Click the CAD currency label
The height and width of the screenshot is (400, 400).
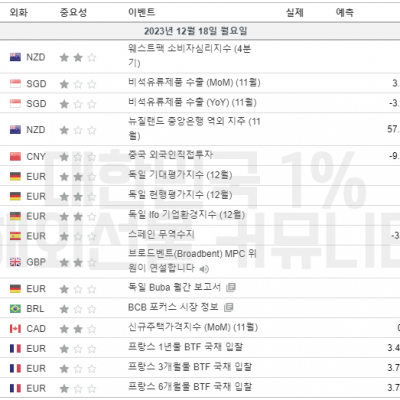(x=36, y=329)
